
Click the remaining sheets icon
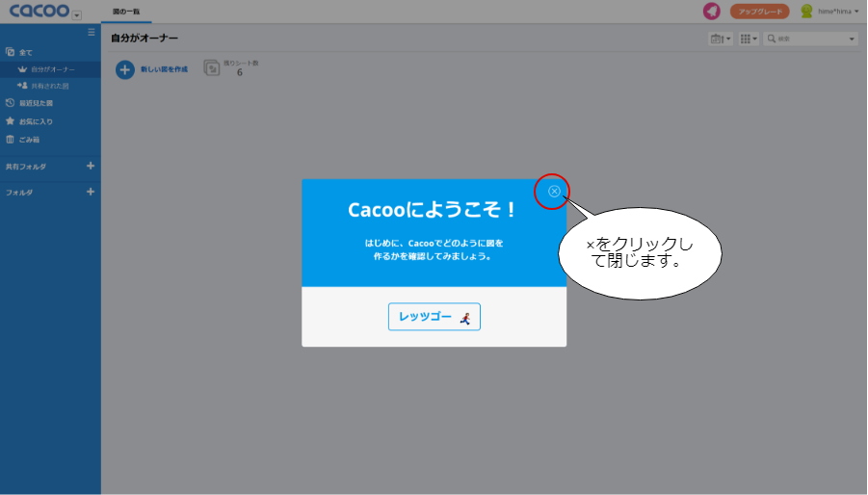click(x=212, y=68)
